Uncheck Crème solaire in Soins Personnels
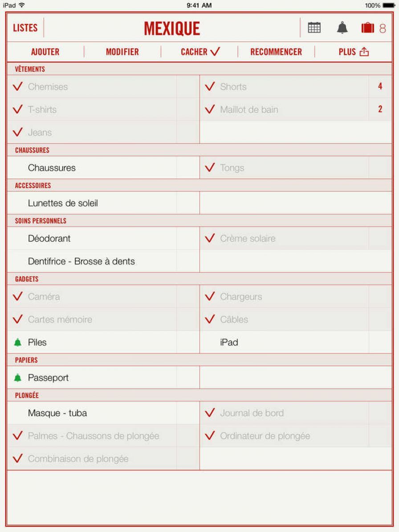Screen dimensions: 399x532 (209, 238)
